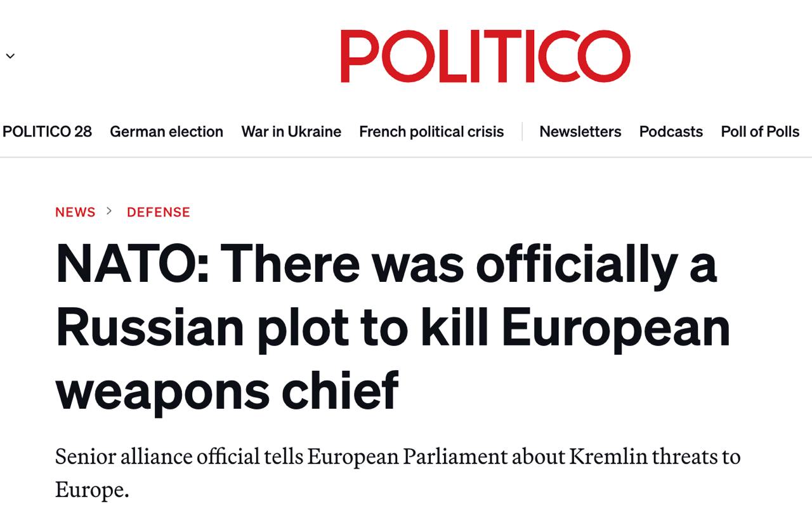The image size is (812, 513).
Task: Click the NEWS breadcrumb link
Action: pos(75,212)
